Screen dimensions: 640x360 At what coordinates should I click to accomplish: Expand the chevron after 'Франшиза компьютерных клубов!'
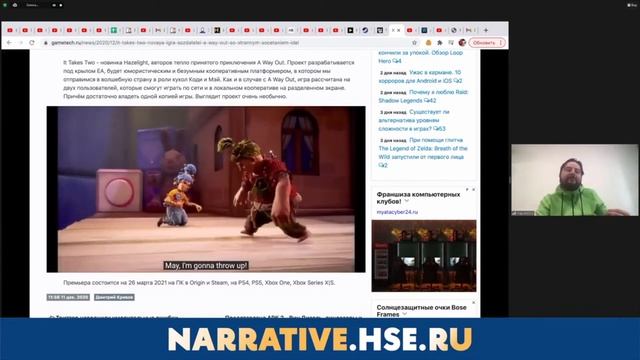coord(407,201)
